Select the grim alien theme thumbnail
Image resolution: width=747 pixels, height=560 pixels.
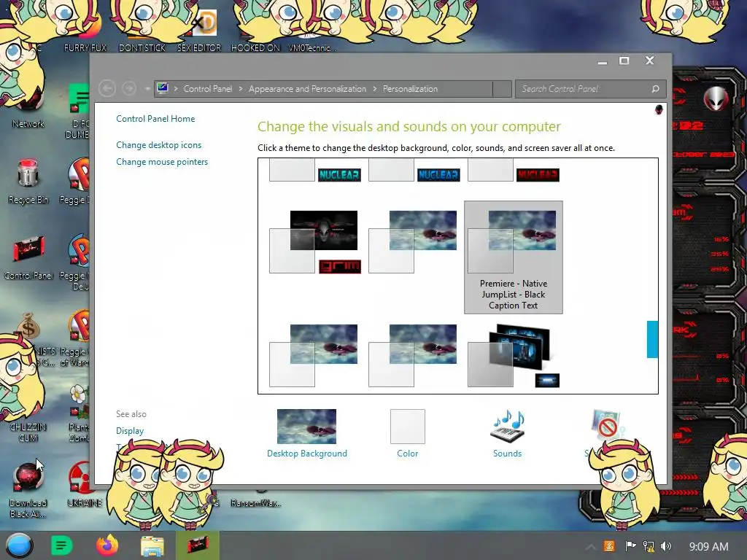[x=315, y=242]
